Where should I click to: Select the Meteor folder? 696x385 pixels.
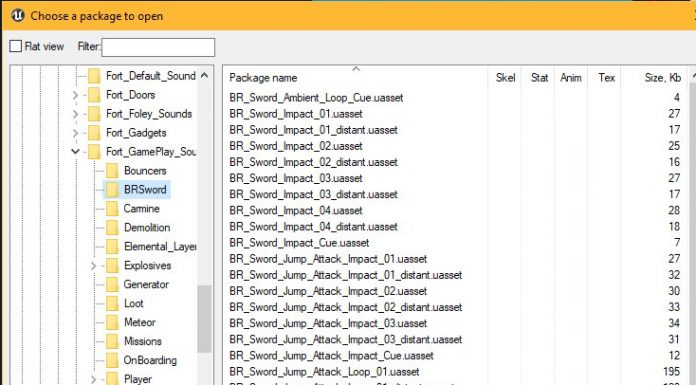coord(140,322)
